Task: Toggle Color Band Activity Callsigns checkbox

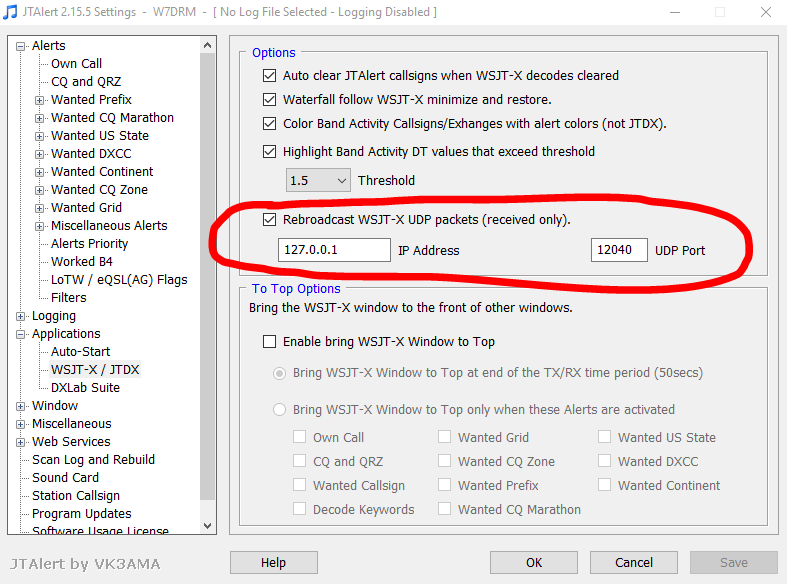Action: tap(270, 124)
